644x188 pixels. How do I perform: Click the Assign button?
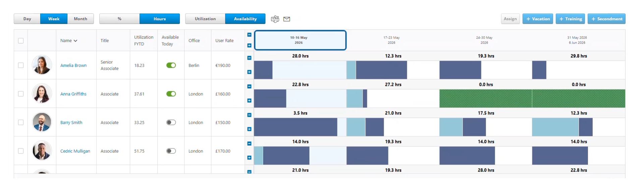[510, 19]
